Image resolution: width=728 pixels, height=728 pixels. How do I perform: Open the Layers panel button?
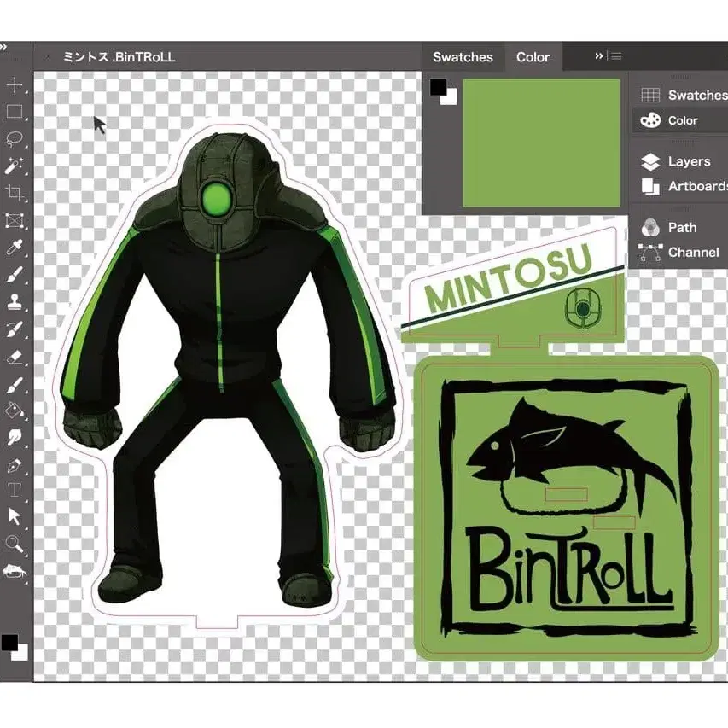coord(679,161)
